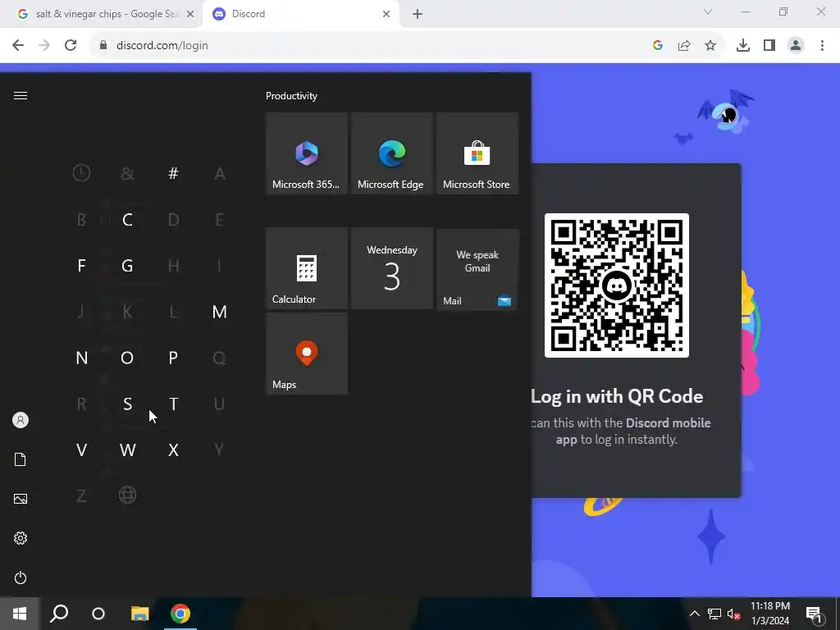
Task: Launch Microsoft Edge from Productivity tiles
Action: click(x=391, y=153)
